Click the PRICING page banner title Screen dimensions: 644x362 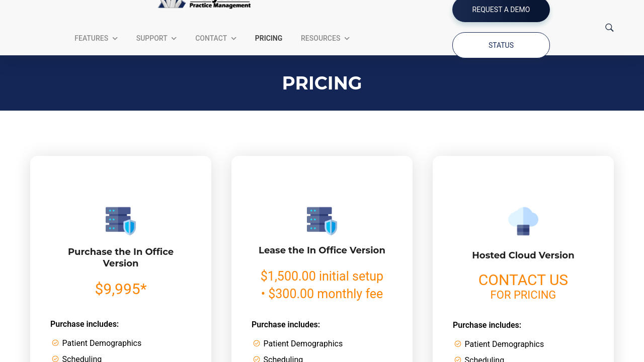322,83
